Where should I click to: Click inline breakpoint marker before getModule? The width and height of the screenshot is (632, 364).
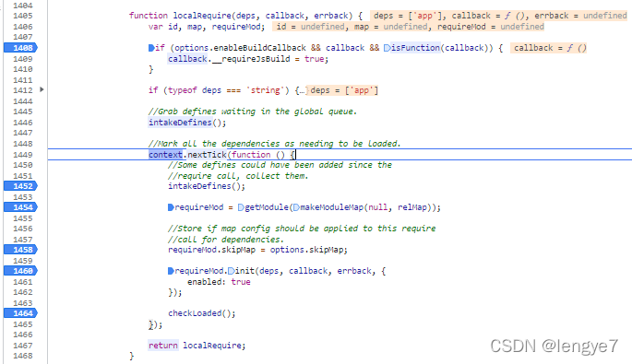pos(241,207)
